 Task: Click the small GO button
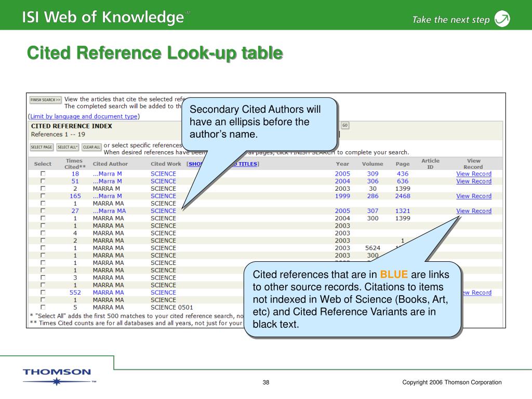[x=345, y=125]
